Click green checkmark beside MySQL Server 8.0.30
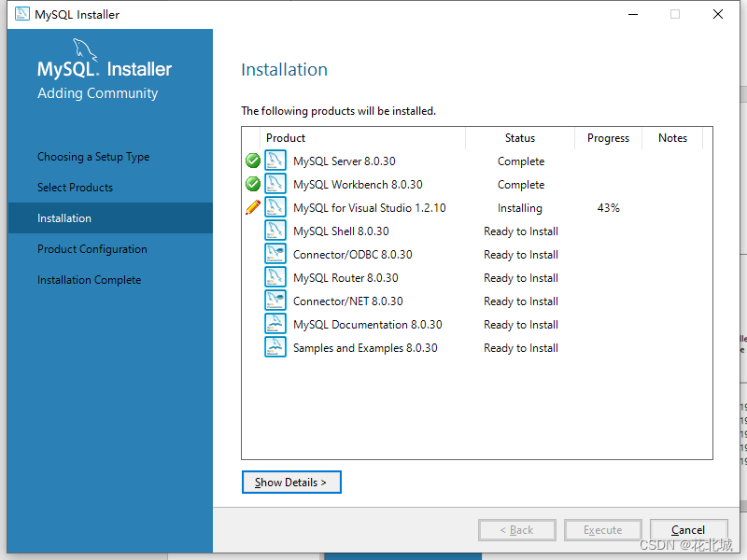 pyautogui.click(x=253, y=161)
